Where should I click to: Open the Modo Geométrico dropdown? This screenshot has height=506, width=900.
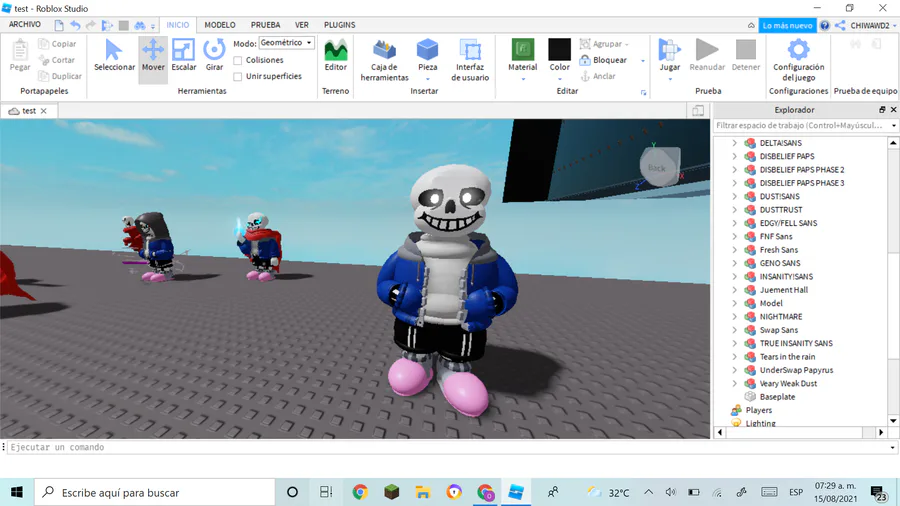click(286, 43)
